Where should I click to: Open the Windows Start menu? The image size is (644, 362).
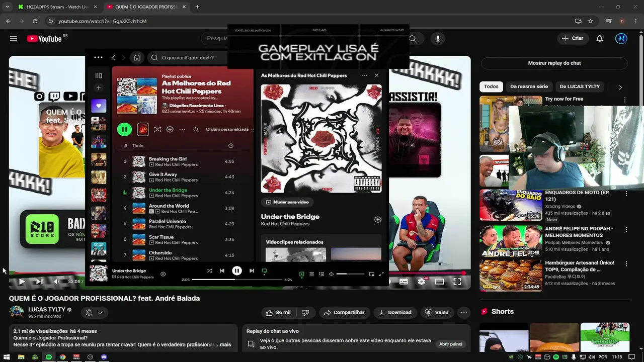pyautogui.click(x=7, y=357)
